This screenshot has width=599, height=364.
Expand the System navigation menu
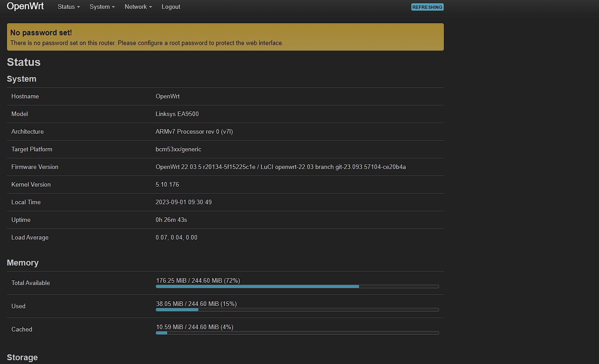point(102,7)
